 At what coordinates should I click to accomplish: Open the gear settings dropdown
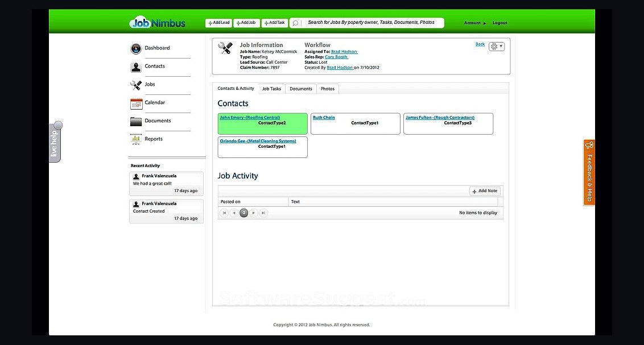click(497, 47)
